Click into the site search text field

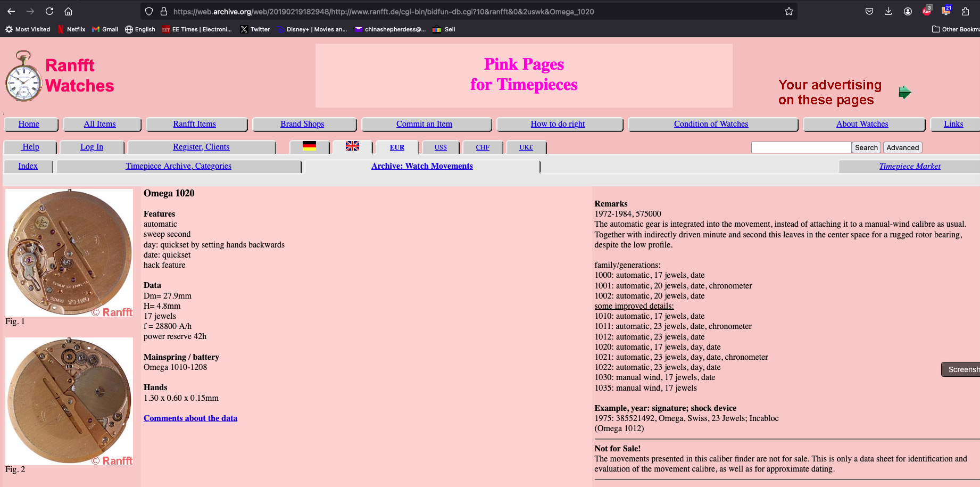[801, 147]
